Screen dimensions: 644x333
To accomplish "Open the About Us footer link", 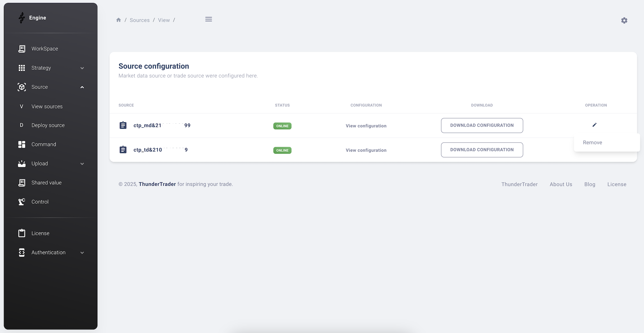I will click(561, 184).
